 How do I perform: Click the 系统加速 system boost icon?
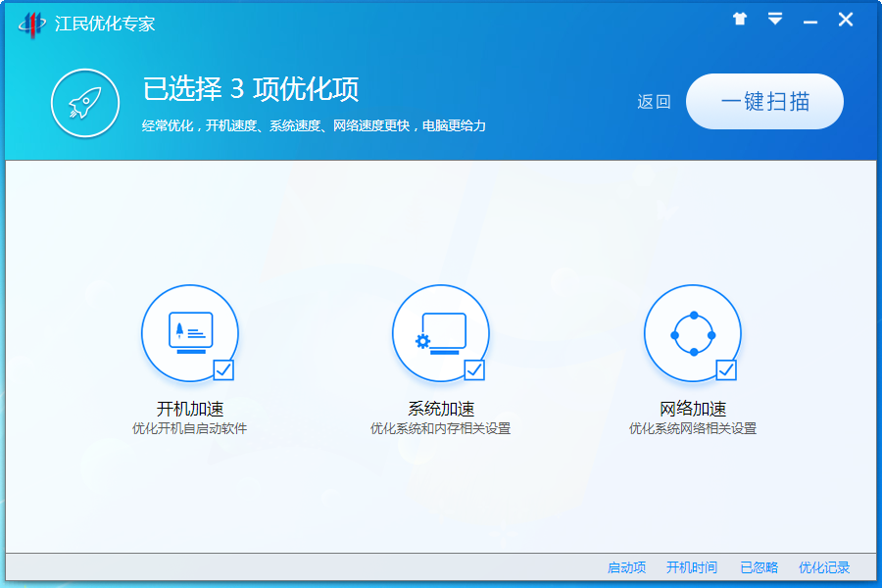441,333
